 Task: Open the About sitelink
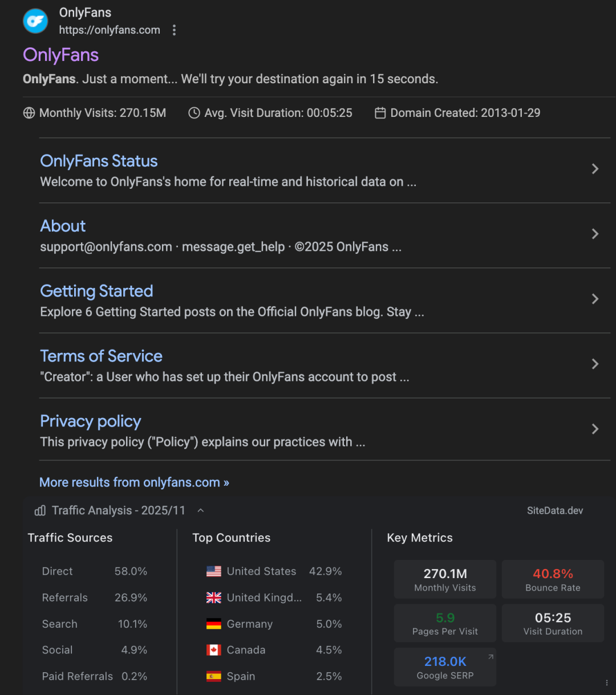(x=63, y=226)
